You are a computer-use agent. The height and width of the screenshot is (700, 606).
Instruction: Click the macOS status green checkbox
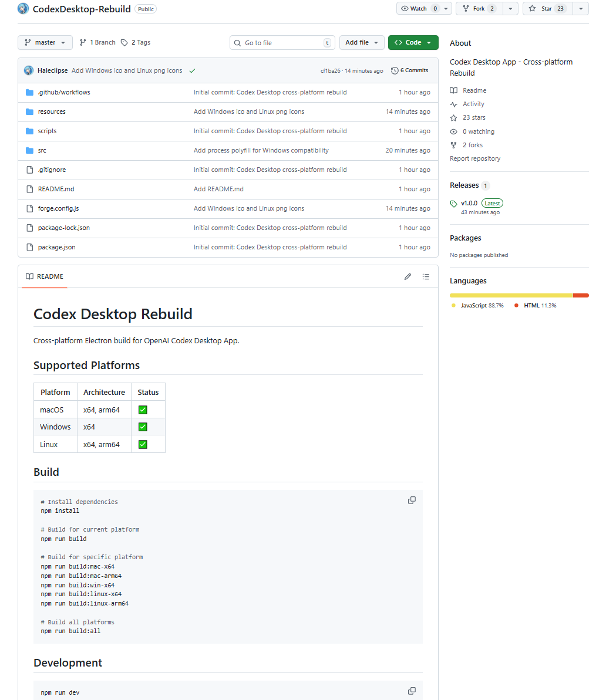[143, 410]
